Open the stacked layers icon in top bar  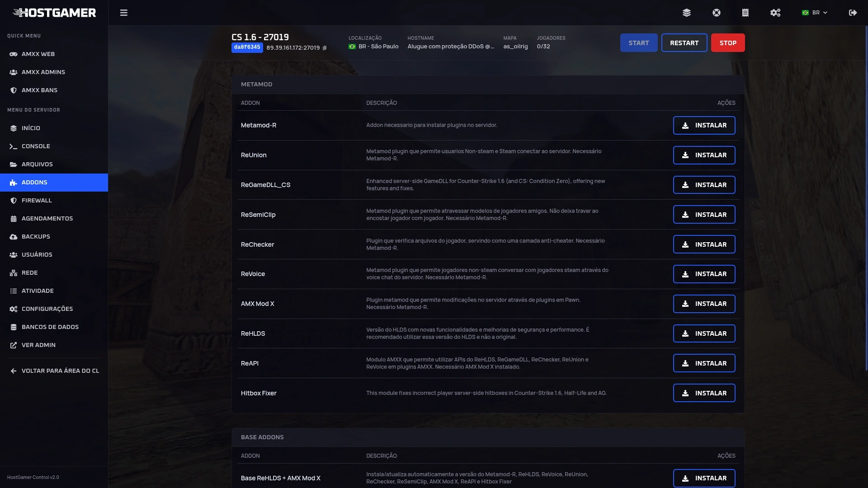[686, 13]
